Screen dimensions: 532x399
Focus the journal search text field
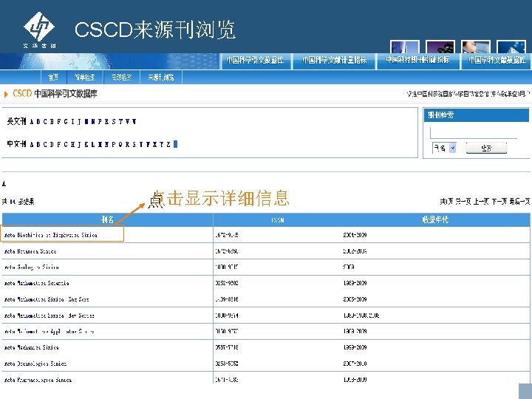coord(474,133)
